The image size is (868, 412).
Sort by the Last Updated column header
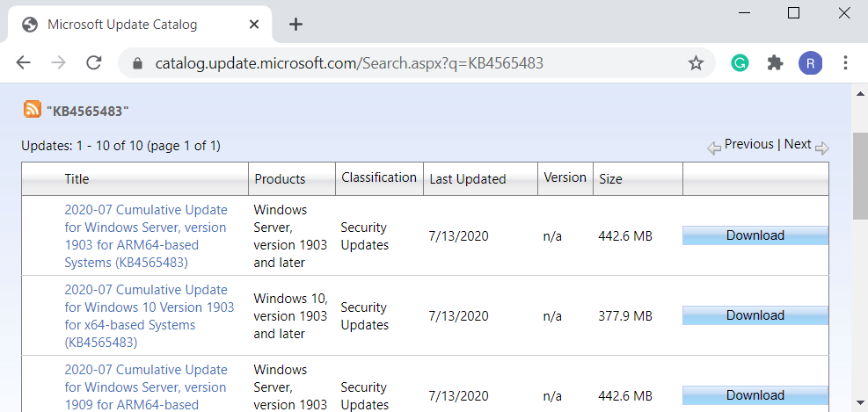[468, 179]
